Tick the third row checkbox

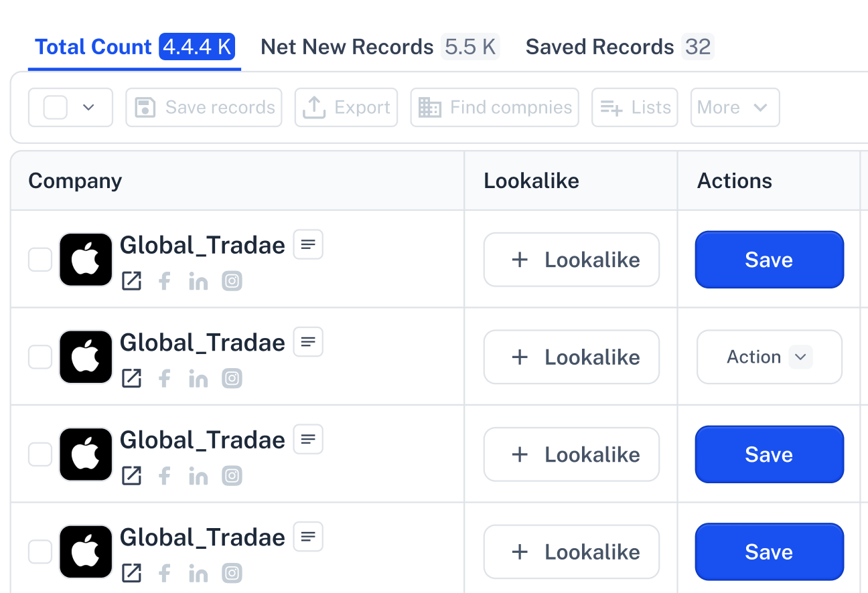point(40,454)
